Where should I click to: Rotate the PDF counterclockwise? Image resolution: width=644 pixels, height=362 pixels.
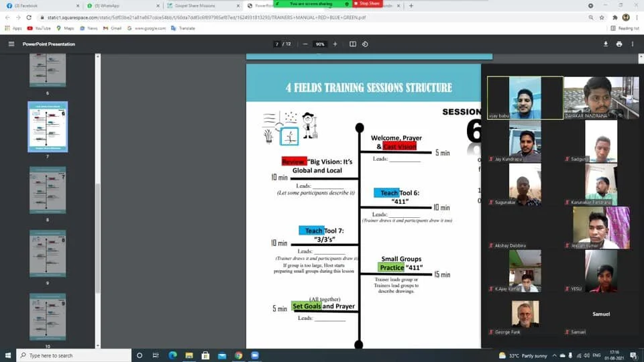(365, 44)
